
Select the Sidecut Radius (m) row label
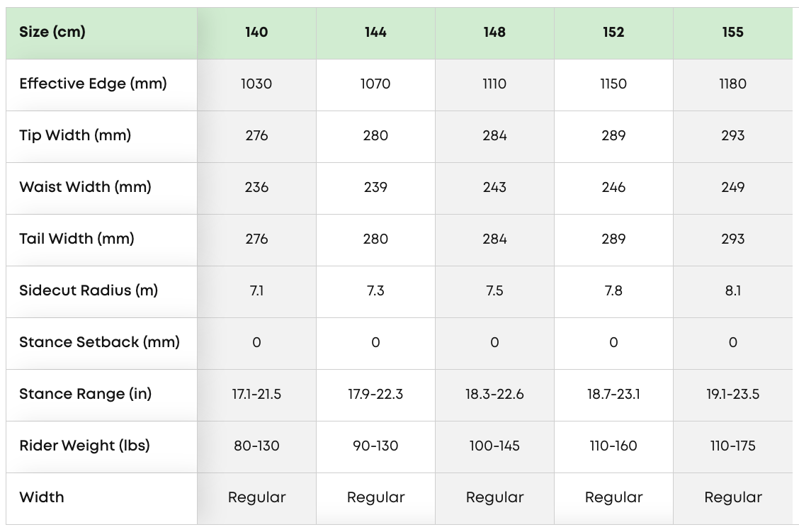(x=89, y=291)
